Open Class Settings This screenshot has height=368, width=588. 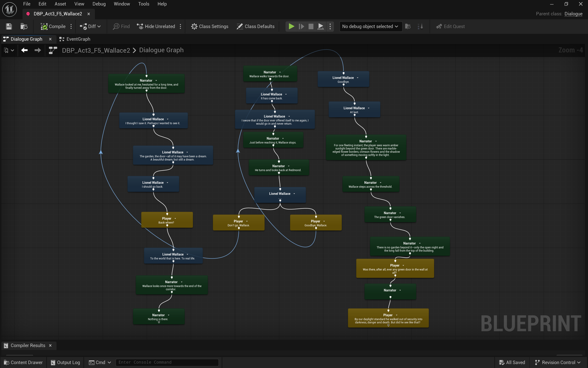(210, 26)
